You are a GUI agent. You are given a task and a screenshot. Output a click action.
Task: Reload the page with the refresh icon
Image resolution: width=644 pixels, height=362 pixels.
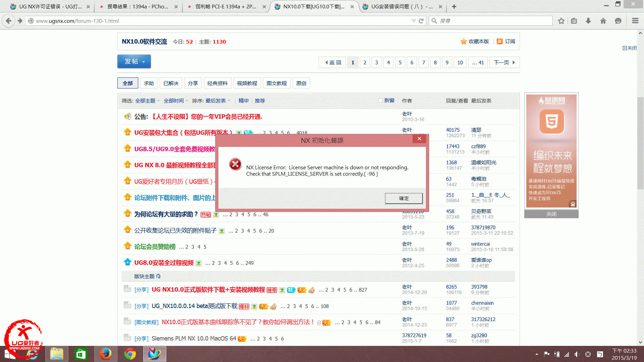(x=421, y=21)
